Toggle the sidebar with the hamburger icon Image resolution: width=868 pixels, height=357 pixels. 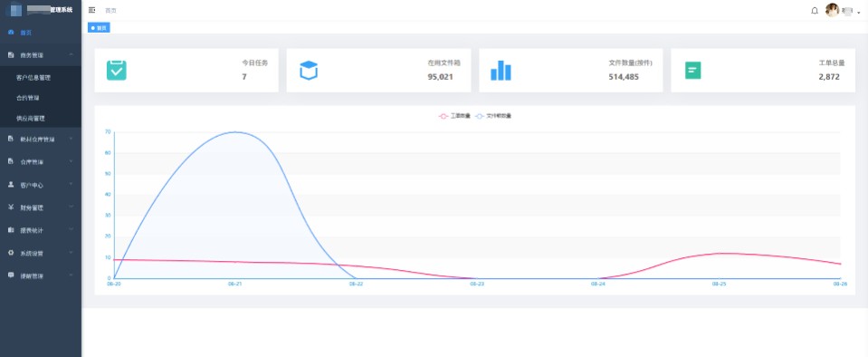[92, 10]
